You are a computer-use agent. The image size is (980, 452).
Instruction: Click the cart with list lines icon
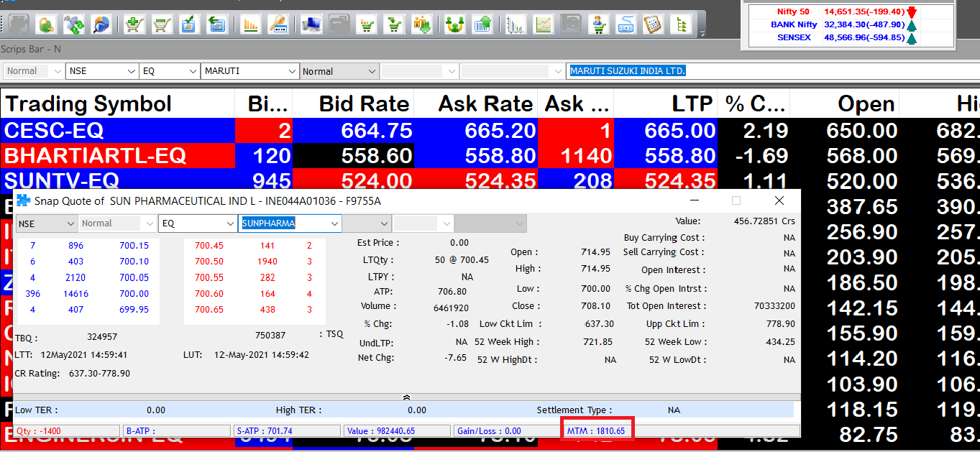[367, 24]
